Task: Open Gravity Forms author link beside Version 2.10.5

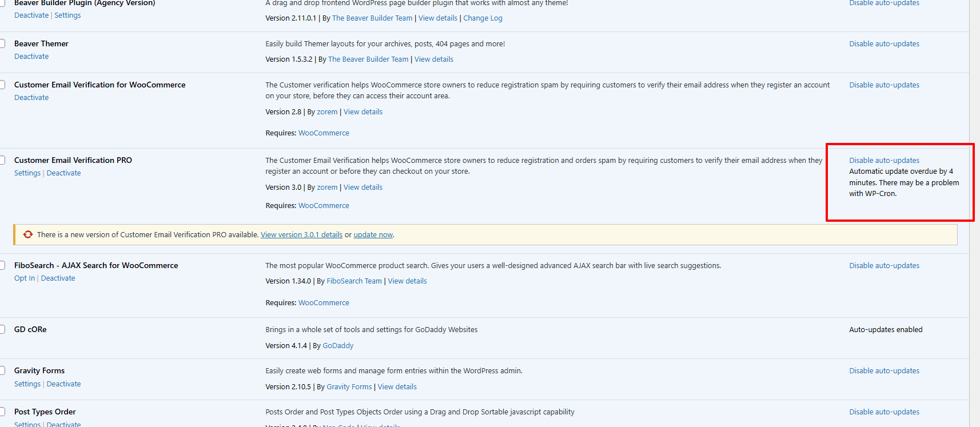Action: (349, 387)
